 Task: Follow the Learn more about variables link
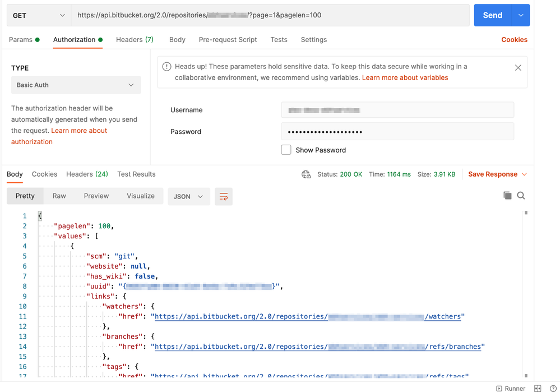pos(405,77)
